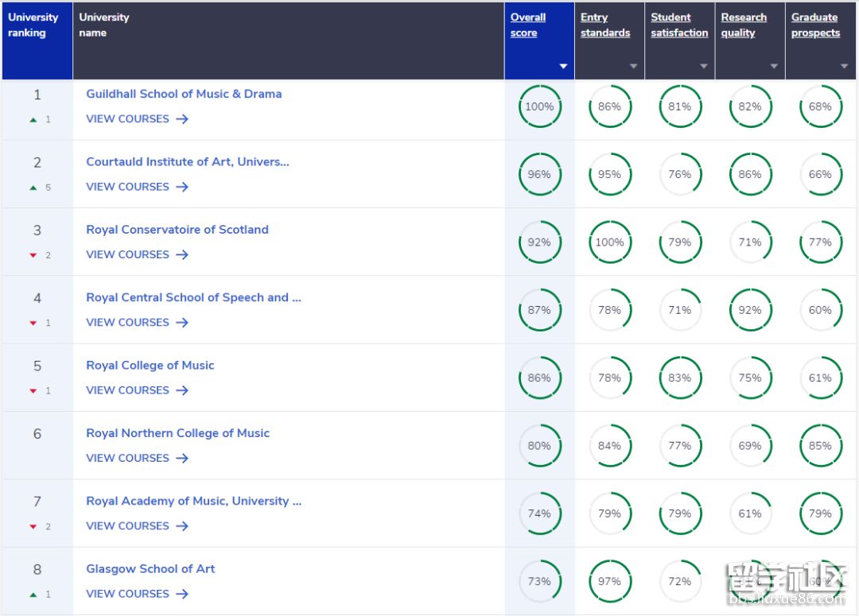The image size is (859, 616).
Task: Click Guildhall's 68% graduate prospects ring
Action: coord(820,107)
